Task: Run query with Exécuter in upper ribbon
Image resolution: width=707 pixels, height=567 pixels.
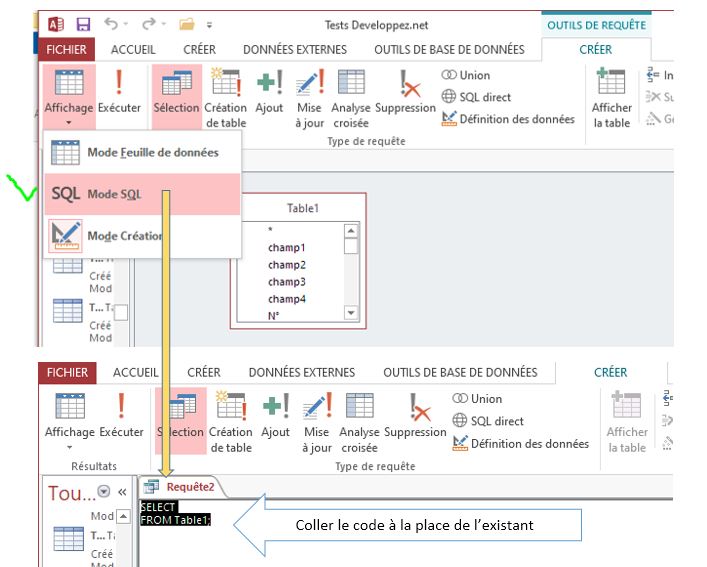Action: 119,91
